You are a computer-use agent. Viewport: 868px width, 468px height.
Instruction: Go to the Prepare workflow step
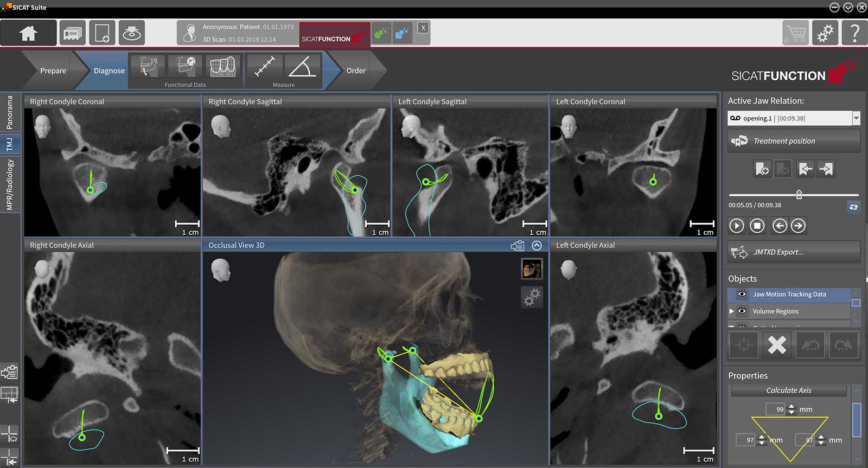[53, 70]
